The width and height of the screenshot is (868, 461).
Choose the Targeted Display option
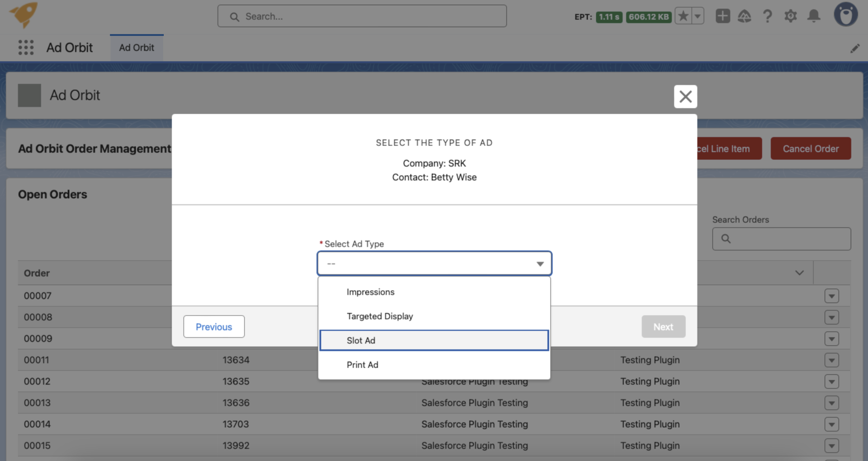click(x=434, y=316)
